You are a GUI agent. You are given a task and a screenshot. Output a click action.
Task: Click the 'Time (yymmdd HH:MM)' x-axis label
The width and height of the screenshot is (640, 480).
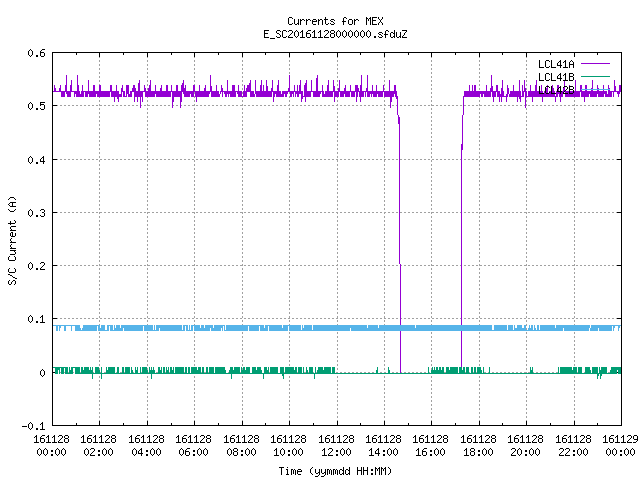pos(335,471)
